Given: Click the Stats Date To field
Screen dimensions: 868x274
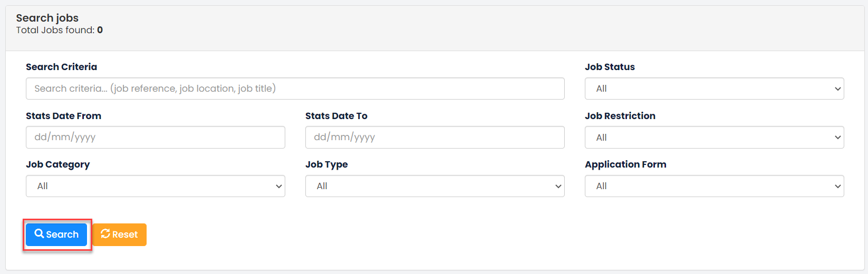Looking at the screenshot, I should tap(435, 138).
